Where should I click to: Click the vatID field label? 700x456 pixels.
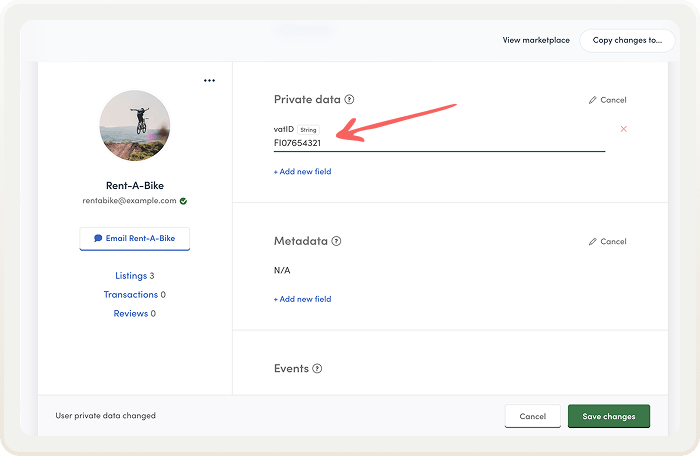pos(284,130)
